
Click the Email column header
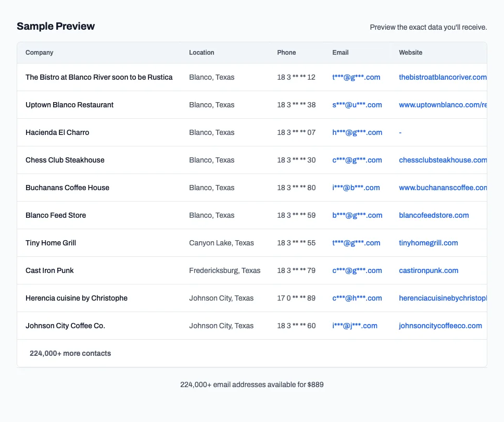(x=341, y=53)
